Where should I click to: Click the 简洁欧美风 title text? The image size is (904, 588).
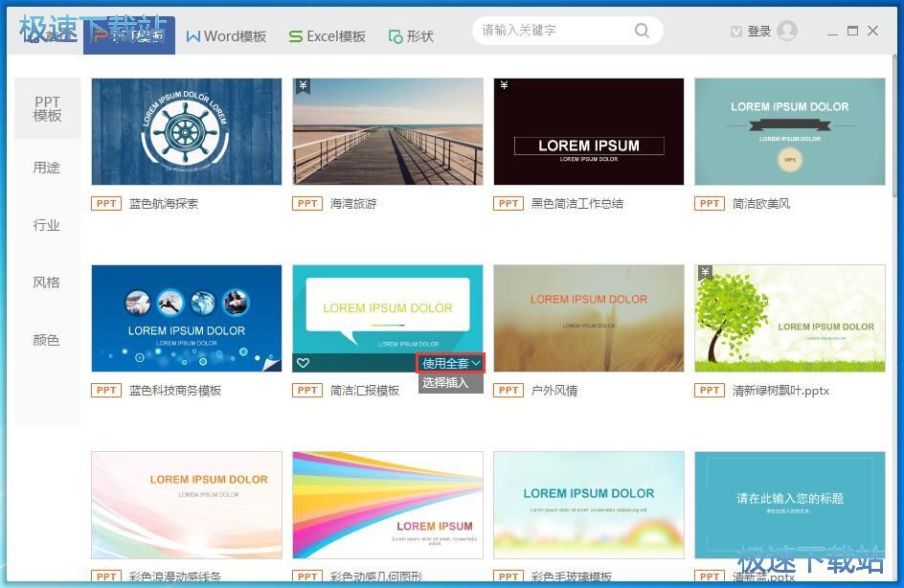coord(761,203)
